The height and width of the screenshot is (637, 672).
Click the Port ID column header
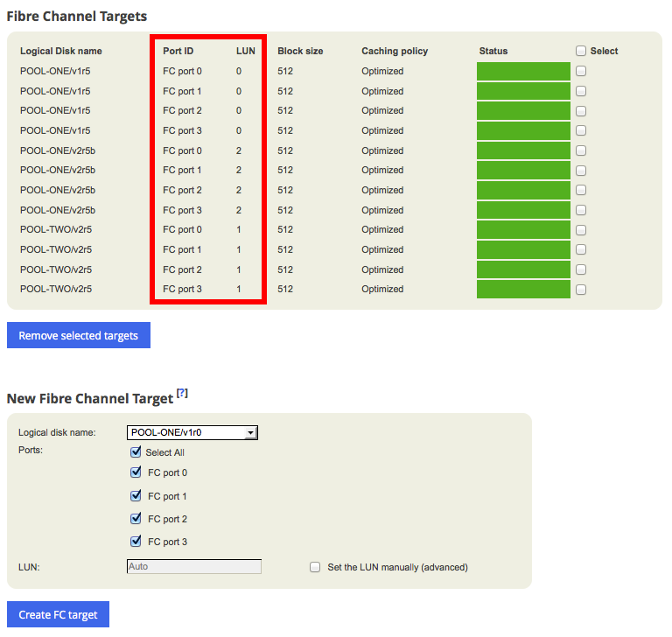[178, 51]
